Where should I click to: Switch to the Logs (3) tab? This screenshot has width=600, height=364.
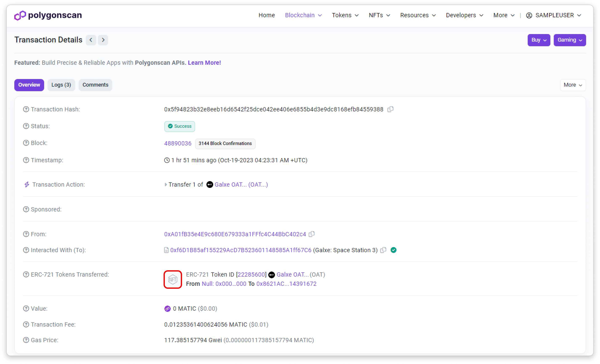(x=61, y=85)
